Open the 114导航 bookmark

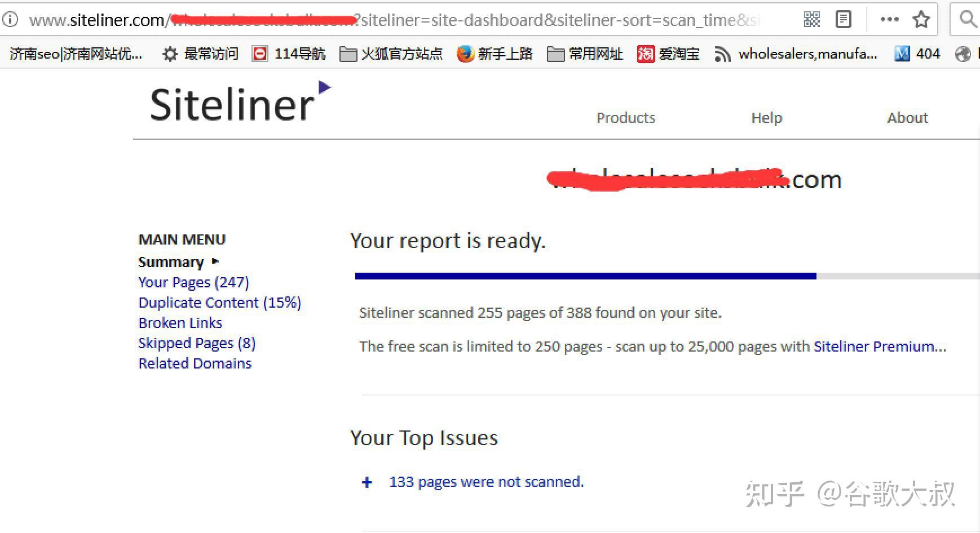[x=289, y=54]
